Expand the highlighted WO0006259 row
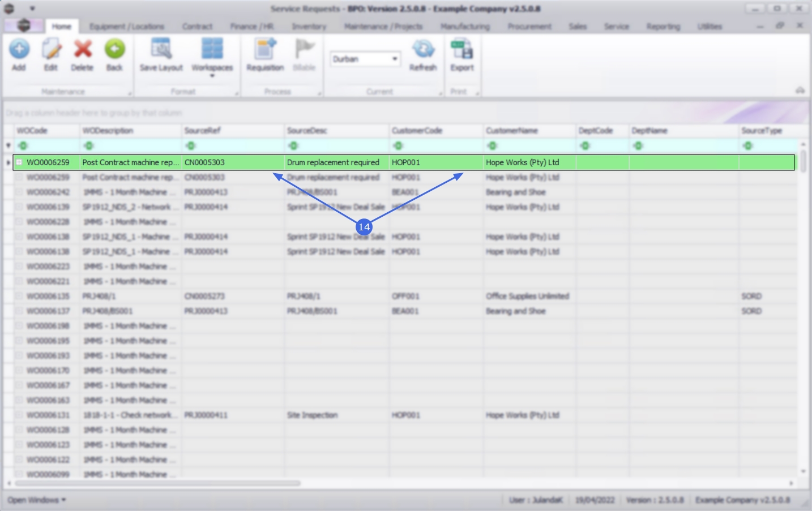Image resolution: width=812 pixels, height=511 pixels. [19, 162]
